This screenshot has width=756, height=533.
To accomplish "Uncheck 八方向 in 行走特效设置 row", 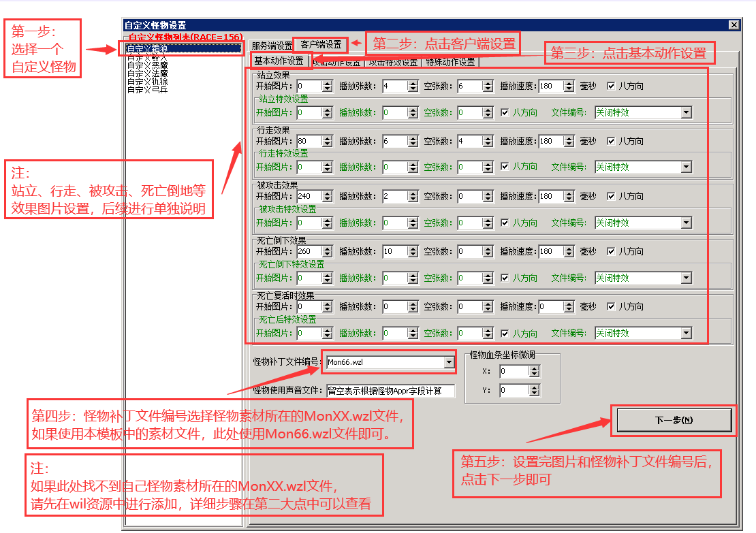I will click(x=505, y=167).
